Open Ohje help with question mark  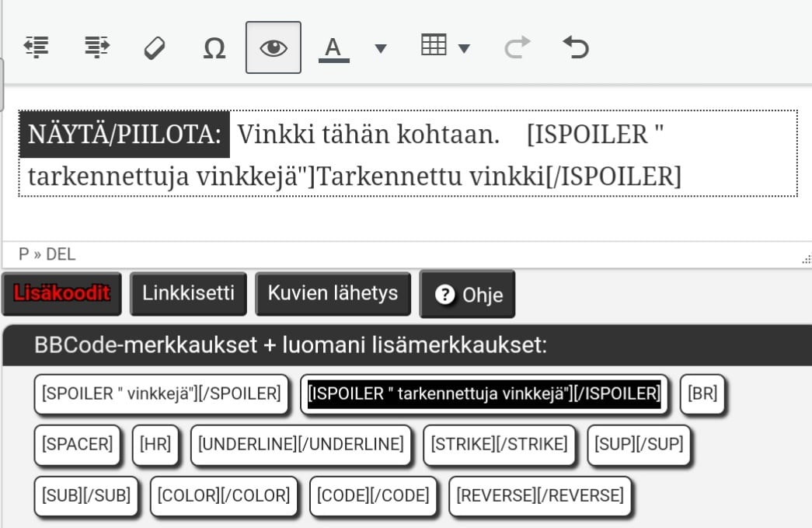(467, 294)
